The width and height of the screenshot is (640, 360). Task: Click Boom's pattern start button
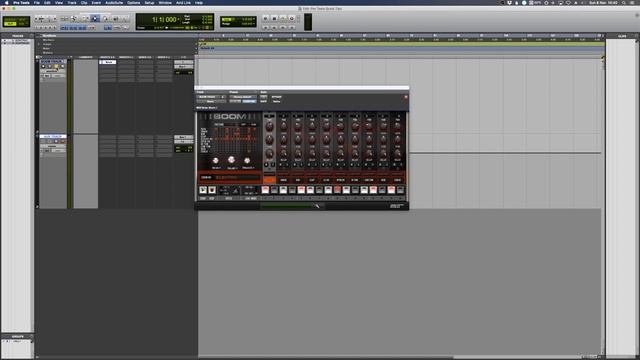point(203,190)
